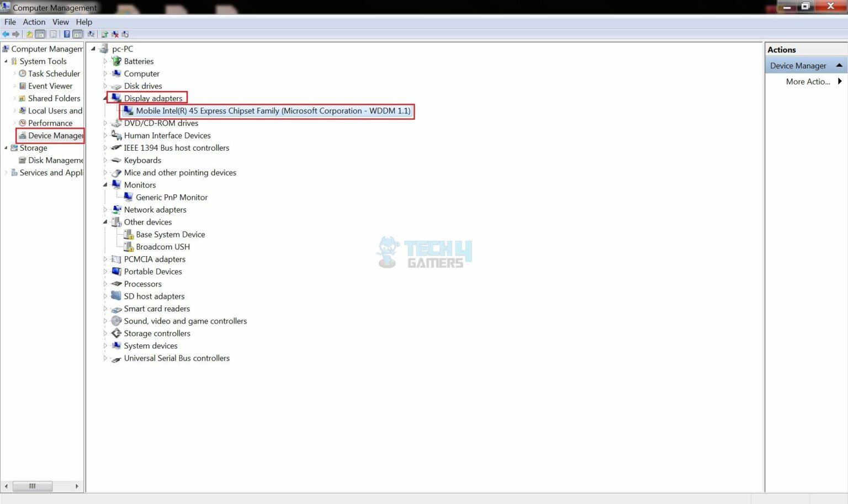Click the blue Back arrow in toolbar
Screen dimensions: 848x504
pyautogui.click(x=6, y=34)
